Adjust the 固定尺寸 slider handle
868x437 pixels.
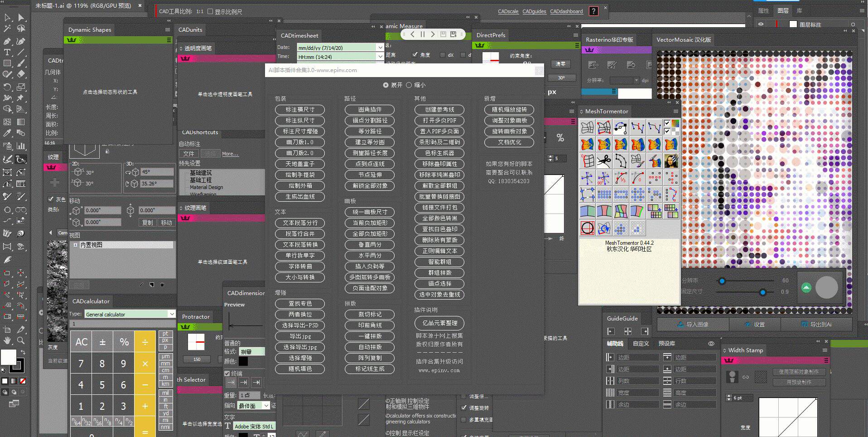coord(763,292)
